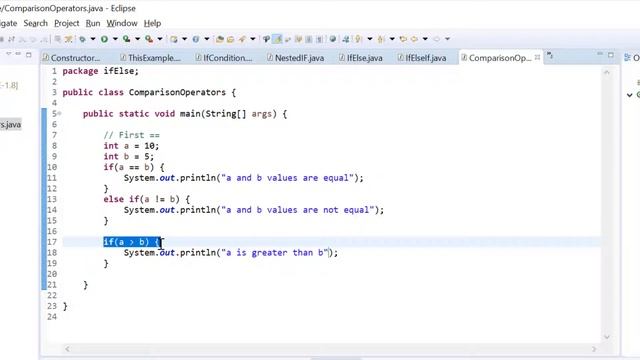This screenshot has height=360, width=640.
Task: Click the editor vertical scrollbar down arrow
Action: pos(607,337)
